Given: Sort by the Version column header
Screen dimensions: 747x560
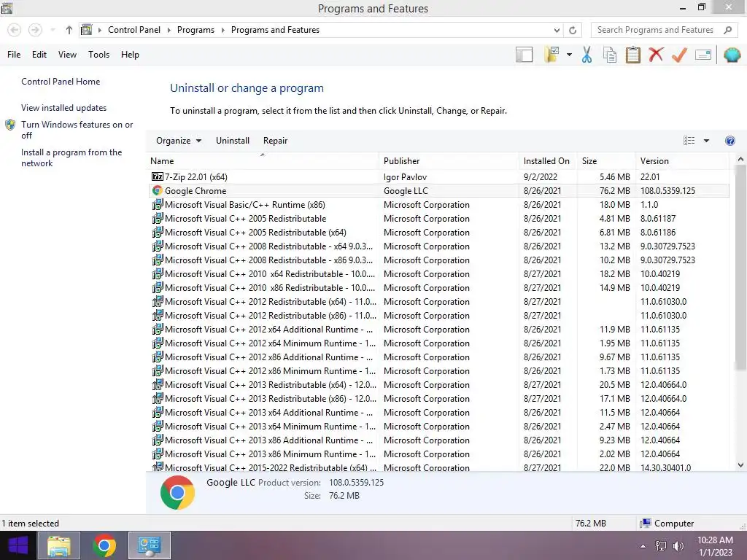Looking at the screenshot, I should [682, 161].
